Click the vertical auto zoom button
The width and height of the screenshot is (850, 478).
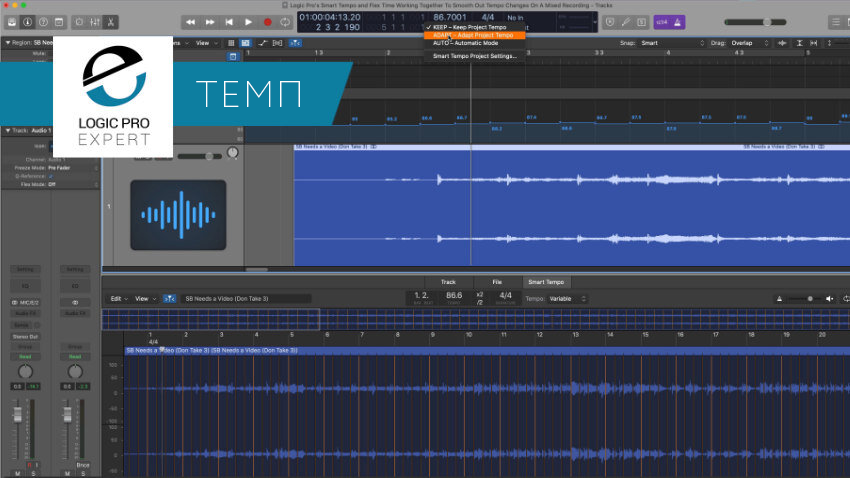point(800,43)
